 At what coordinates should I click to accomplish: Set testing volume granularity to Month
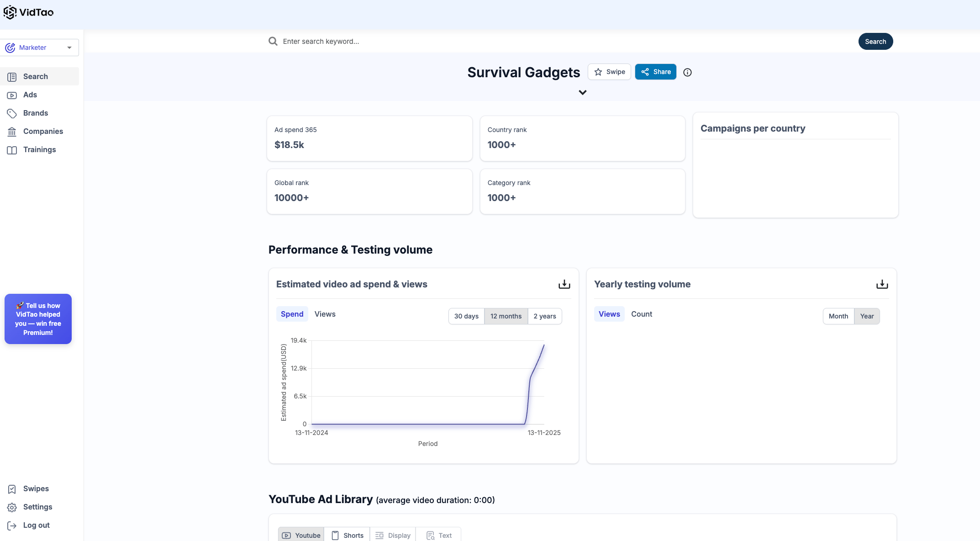pos(838,316)
